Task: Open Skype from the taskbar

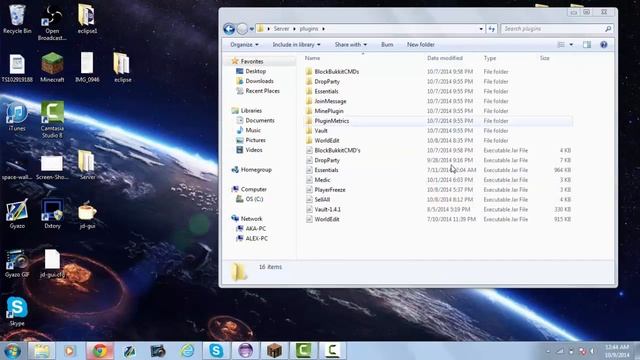Action: pyautogui.click(x=216, y=351)
